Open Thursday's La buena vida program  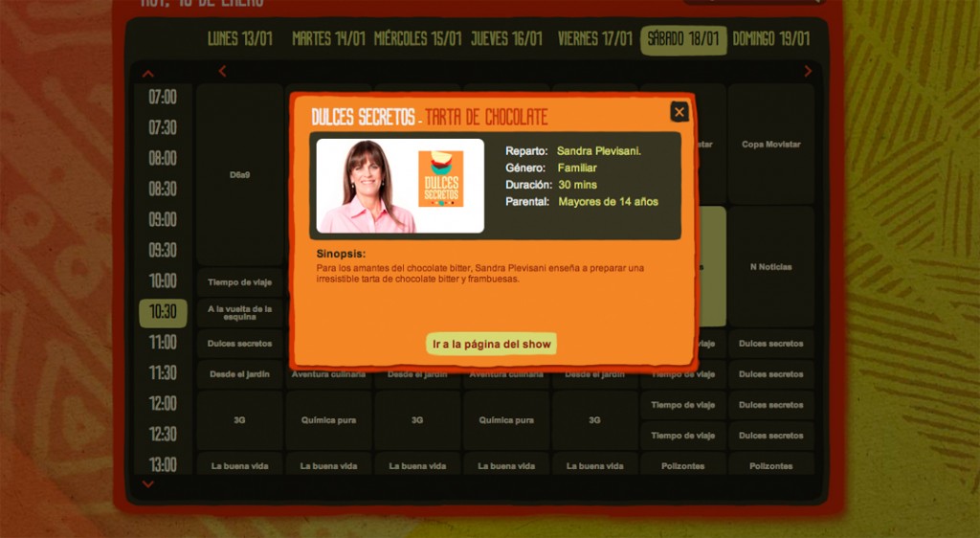(506, 465)
